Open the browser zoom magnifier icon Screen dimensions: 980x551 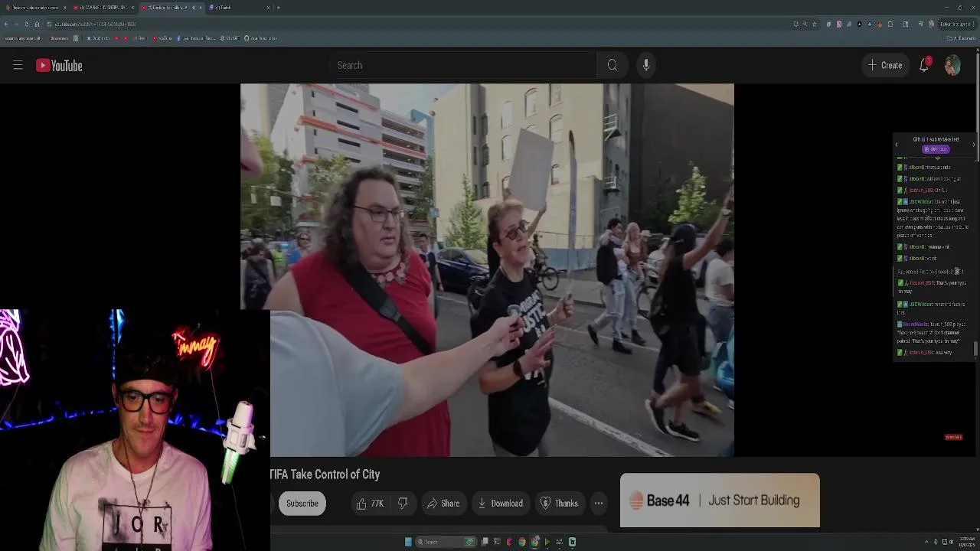click(x=805, y=24)
